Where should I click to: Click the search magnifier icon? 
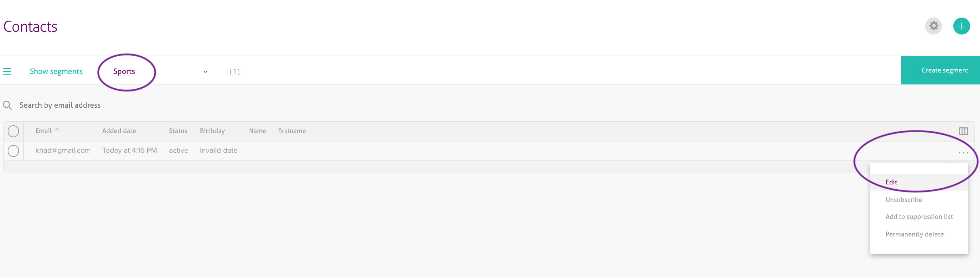(7, 105)
